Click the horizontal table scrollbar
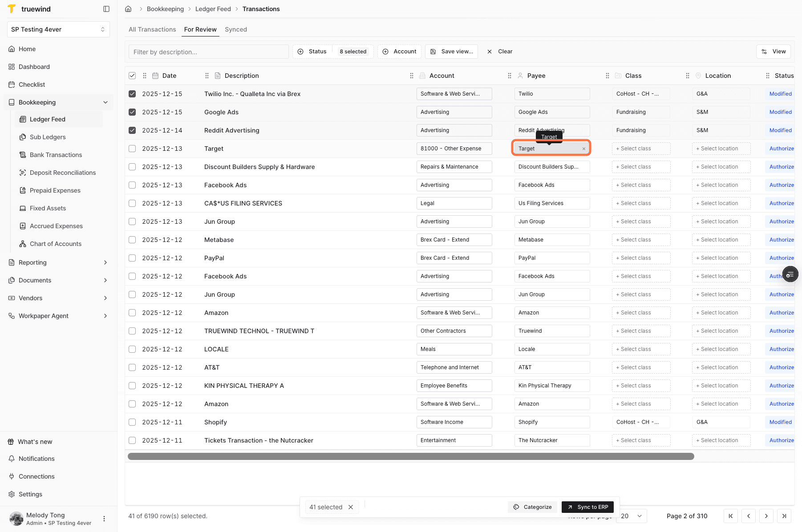The height and width of the screenshot is (532, 802). [411, 456]
